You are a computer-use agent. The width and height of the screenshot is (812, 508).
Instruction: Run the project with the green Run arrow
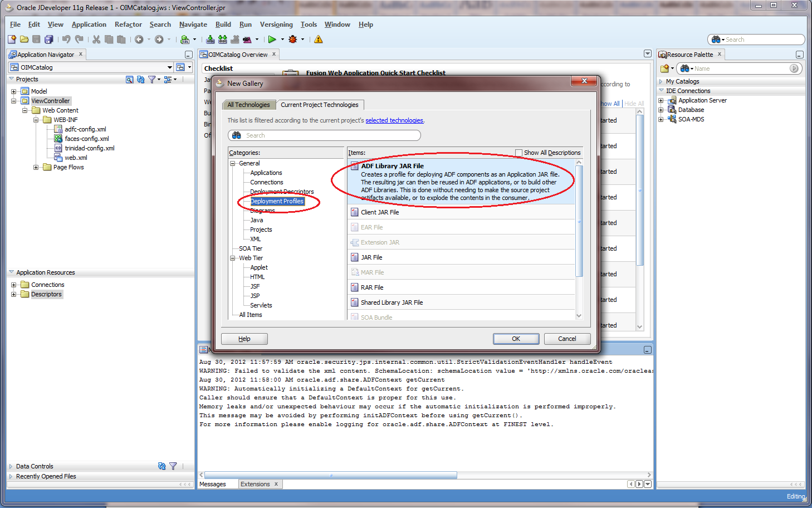[x=272, y=39]
